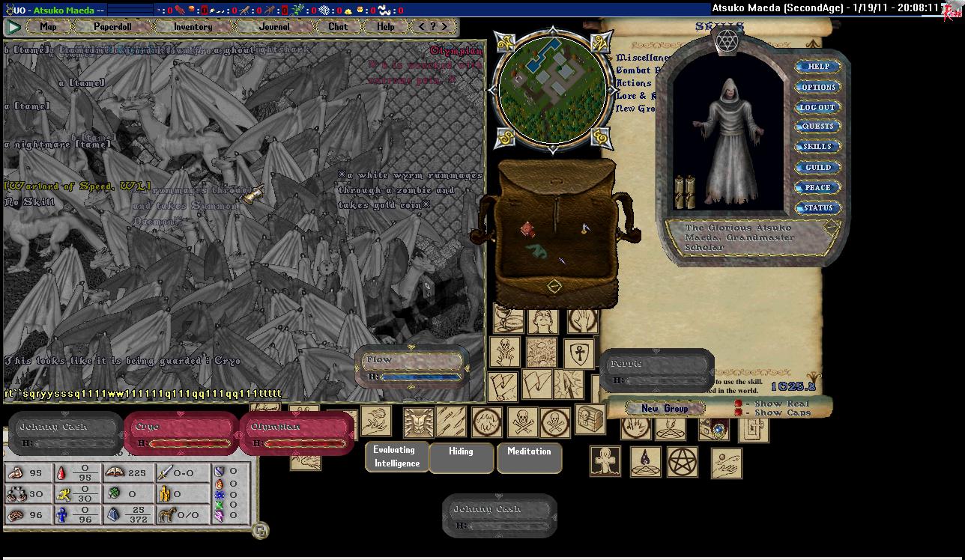Toggle the Show Real skill option

coord(739,404)
